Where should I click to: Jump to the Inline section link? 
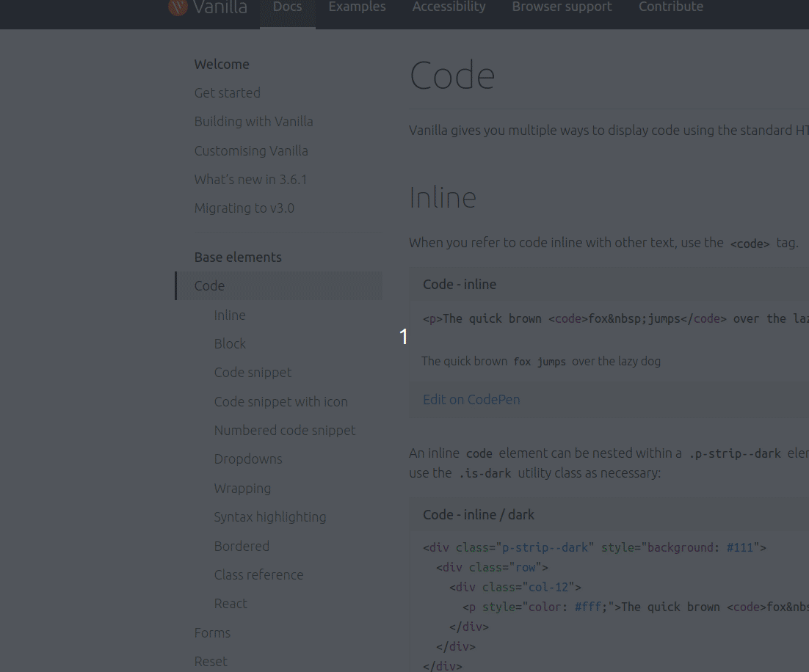point(230,315)
